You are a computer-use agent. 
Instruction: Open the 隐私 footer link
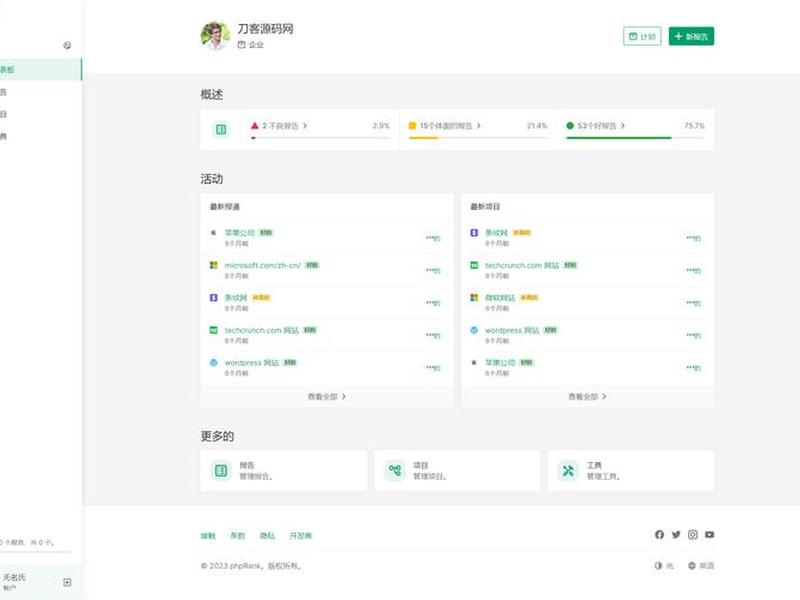pos(267,536)
